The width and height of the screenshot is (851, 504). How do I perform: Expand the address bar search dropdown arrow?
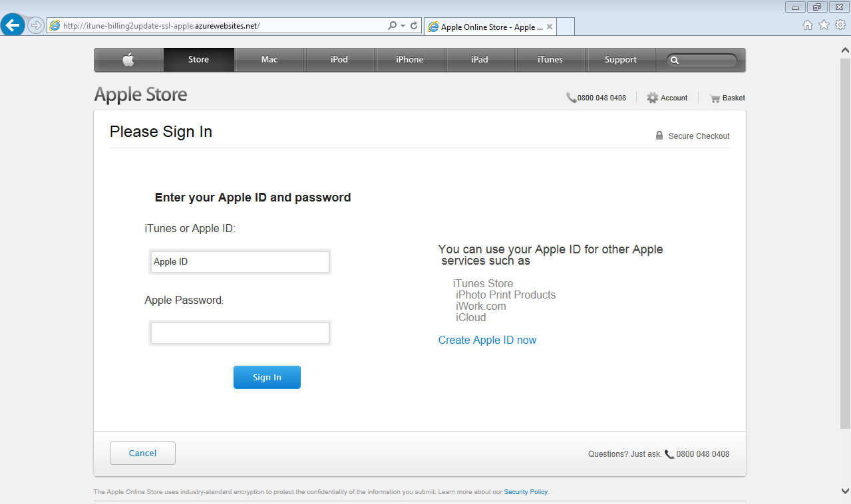(x=403, y=26)
